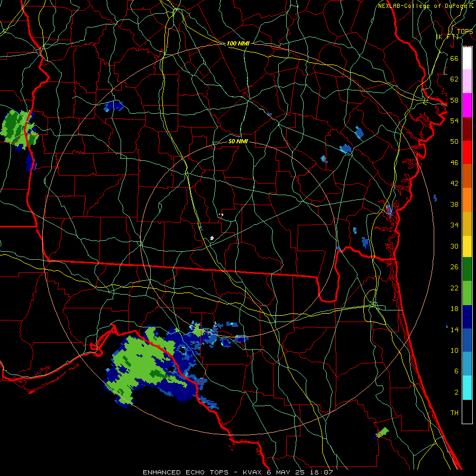Screen dimensions: 476x476
Task: Click the light pink legend swatch
Action: (x=467, y=81)
